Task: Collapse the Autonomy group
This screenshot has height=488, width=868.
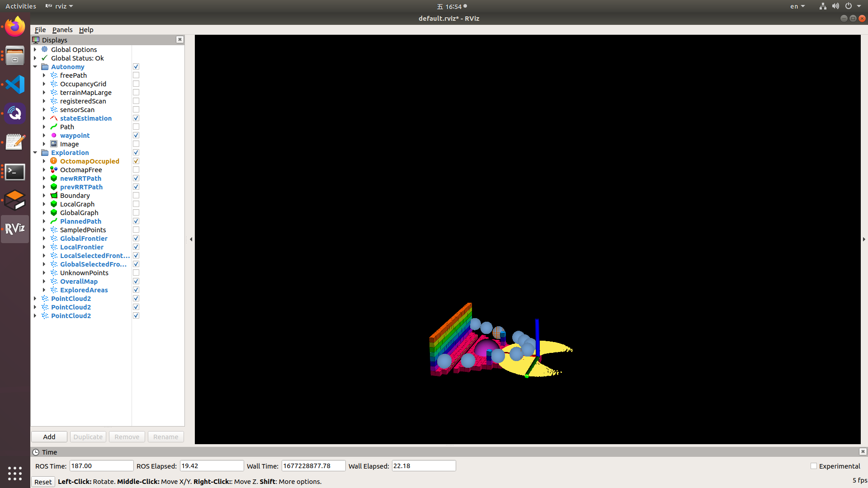Action: click(x=35, y=66)
